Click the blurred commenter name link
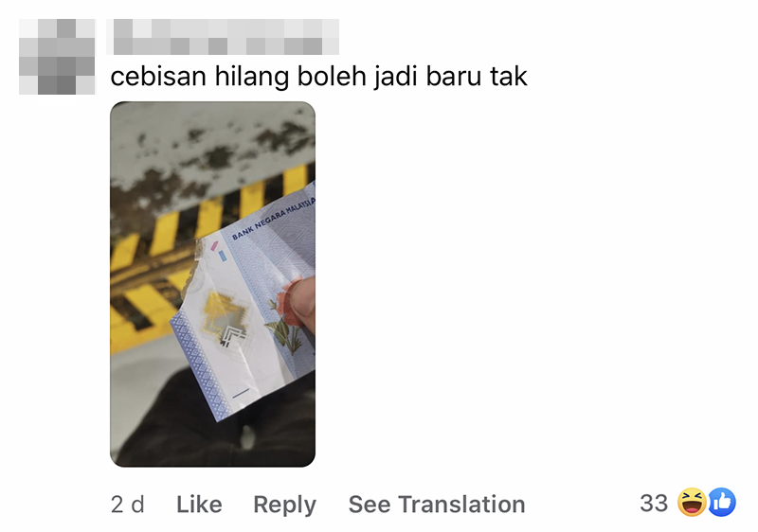The width and height of the screenshot is (758, 532). tap(223, 37)
